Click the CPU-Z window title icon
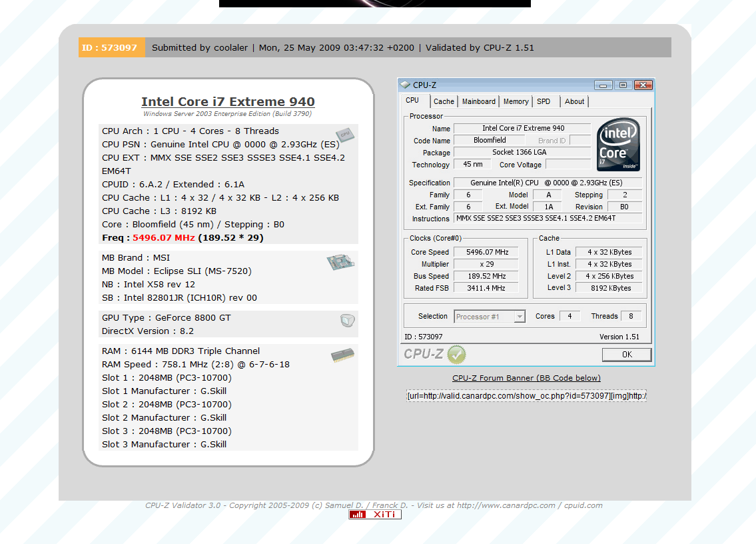 coord(405,85)
